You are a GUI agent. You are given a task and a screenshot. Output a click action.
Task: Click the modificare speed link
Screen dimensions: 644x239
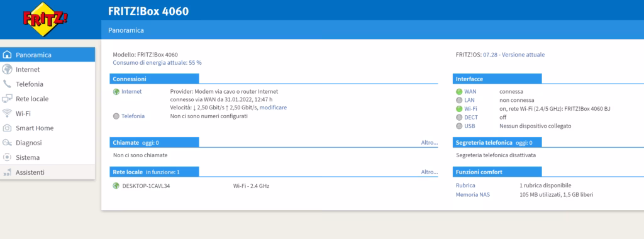tap(273, 107)
